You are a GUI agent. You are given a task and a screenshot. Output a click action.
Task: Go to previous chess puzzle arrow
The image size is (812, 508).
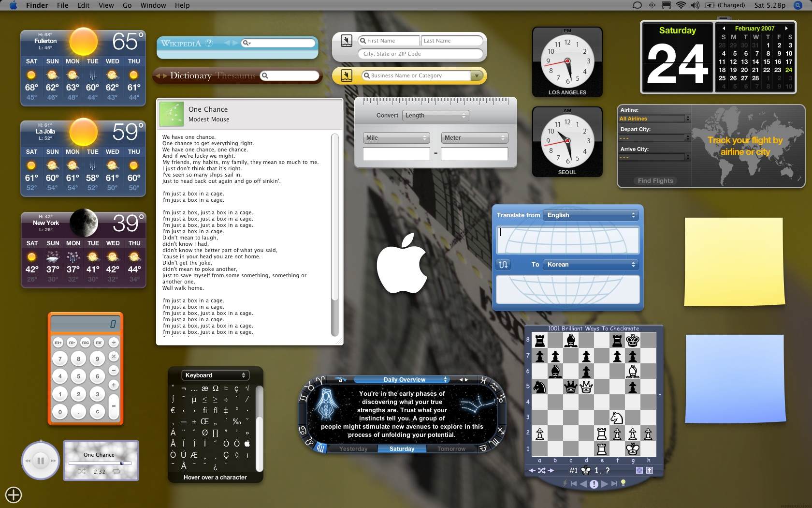[x=532, y=470]
